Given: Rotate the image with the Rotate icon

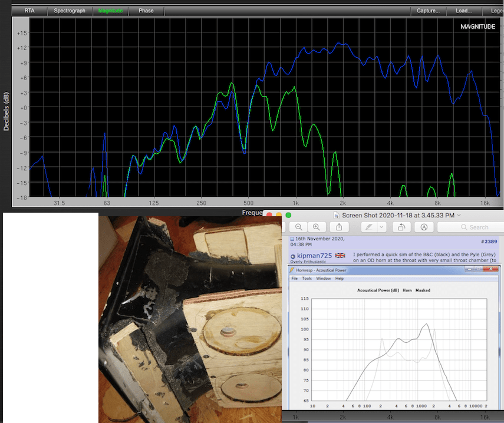Looking at the screenshot, I should pyautogui.click(x=401, y=227).
